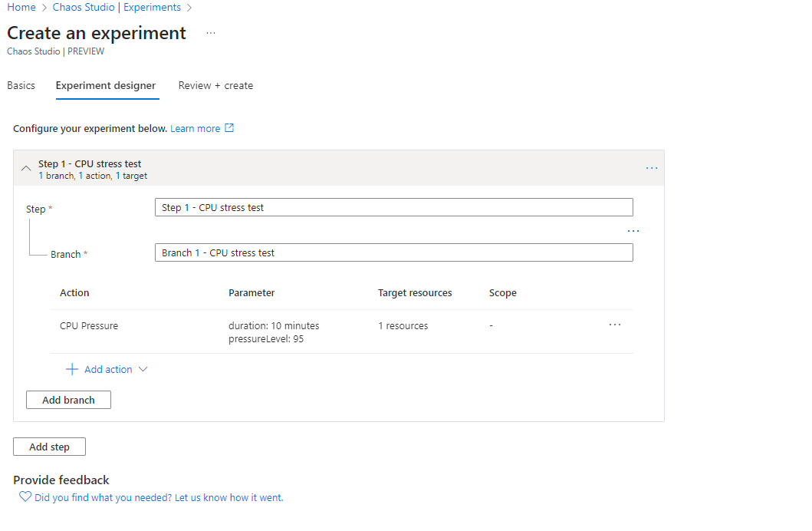Open Chaos Studio | Experiments breadcrumb

tap(117, 7)
